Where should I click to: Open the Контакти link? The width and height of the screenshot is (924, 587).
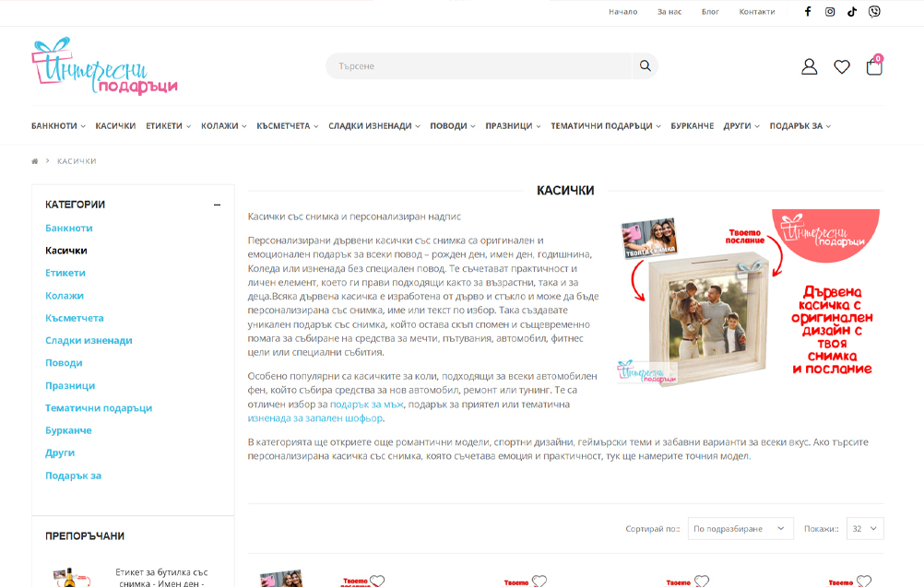pyautogui.click(x=757, y=12)
